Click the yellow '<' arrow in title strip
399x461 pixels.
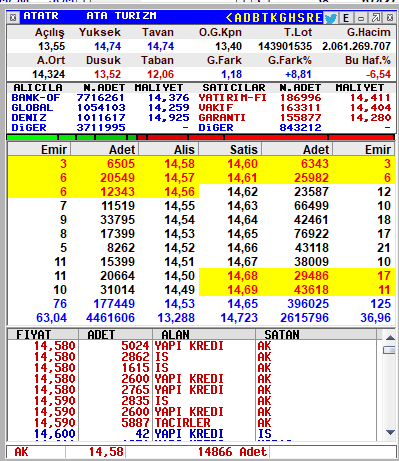(x=229, y=18)
